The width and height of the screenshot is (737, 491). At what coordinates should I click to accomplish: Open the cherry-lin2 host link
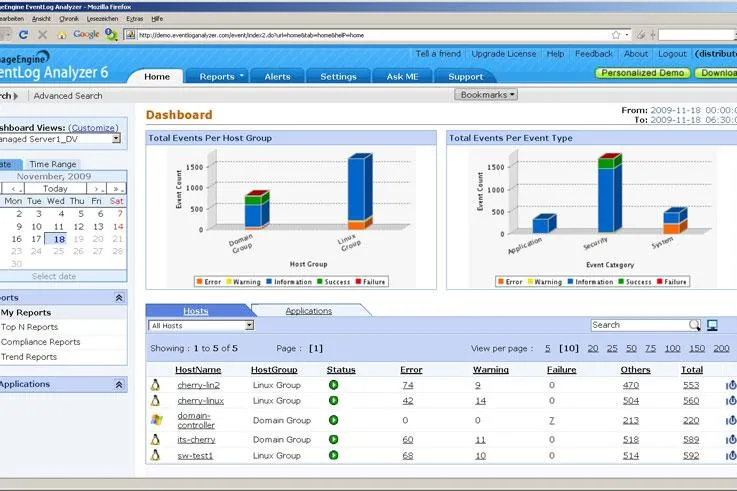point(198,385)
